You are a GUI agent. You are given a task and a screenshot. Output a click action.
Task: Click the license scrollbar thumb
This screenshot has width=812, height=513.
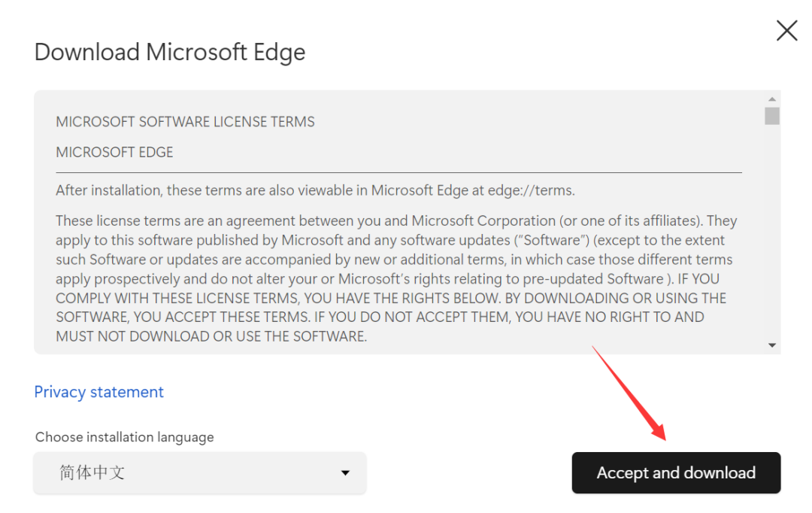point(771,116)
